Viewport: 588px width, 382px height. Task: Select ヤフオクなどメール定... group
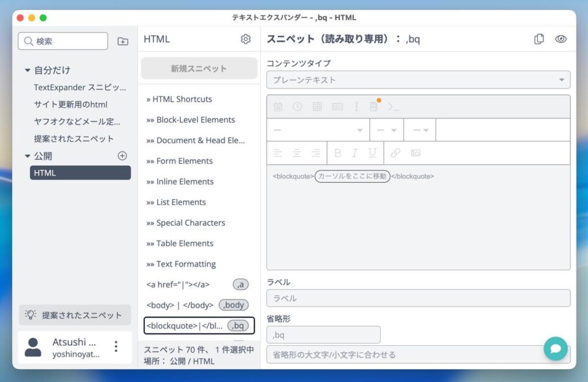[77, 122]
